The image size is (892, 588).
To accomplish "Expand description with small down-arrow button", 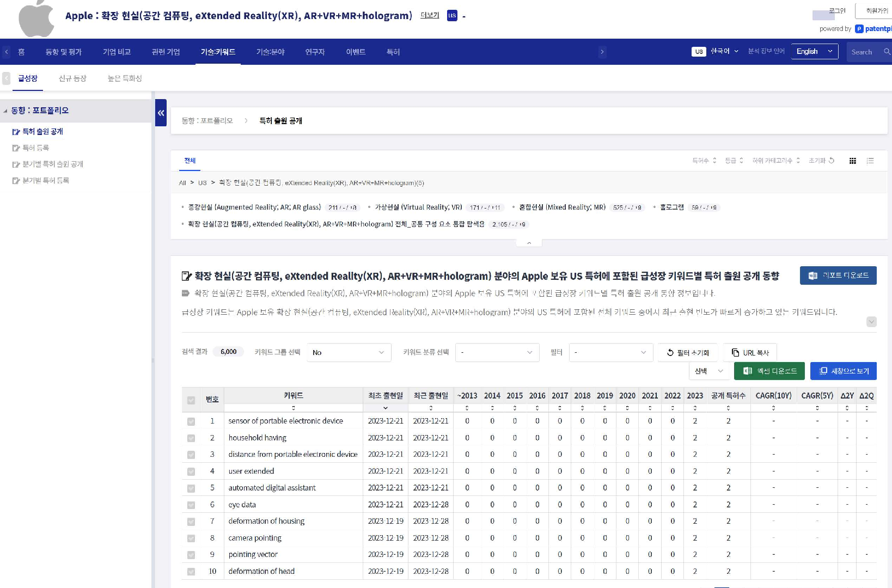I will click(871, 322).
